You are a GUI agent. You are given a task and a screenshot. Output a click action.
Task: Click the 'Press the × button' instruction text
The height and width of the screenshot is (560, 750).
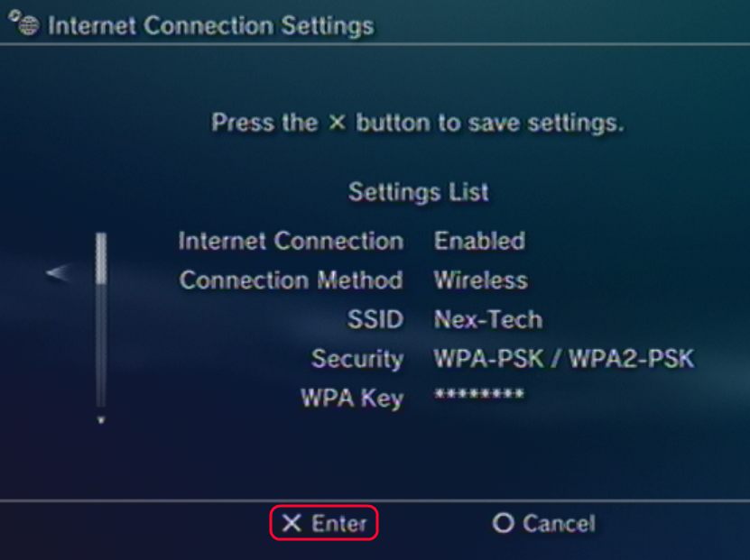[x=417, y=122]
